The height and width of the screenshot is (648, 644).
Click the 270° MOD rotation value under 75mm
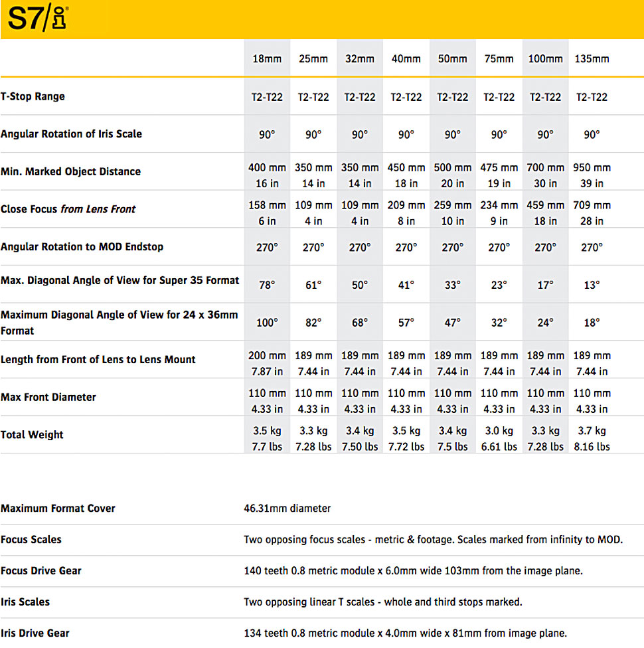(499, 248)
